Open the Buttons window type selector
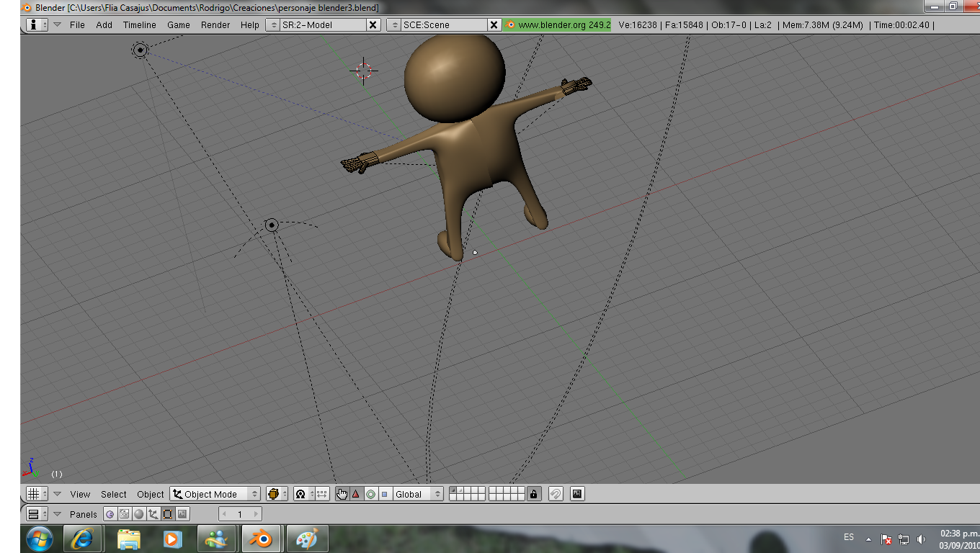Image resolution: width=980 pixels, height=553 pixels. [x=37, y=514]
